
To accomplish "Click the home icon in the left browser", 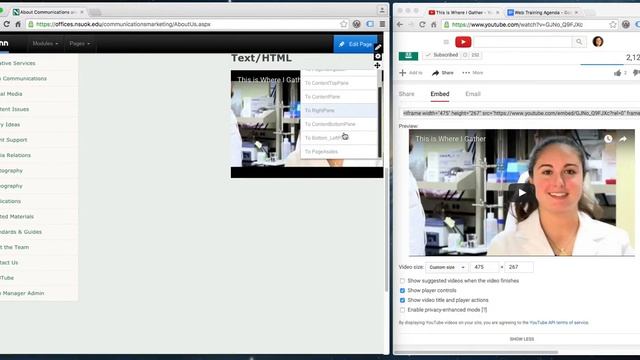I will [18, 24].
